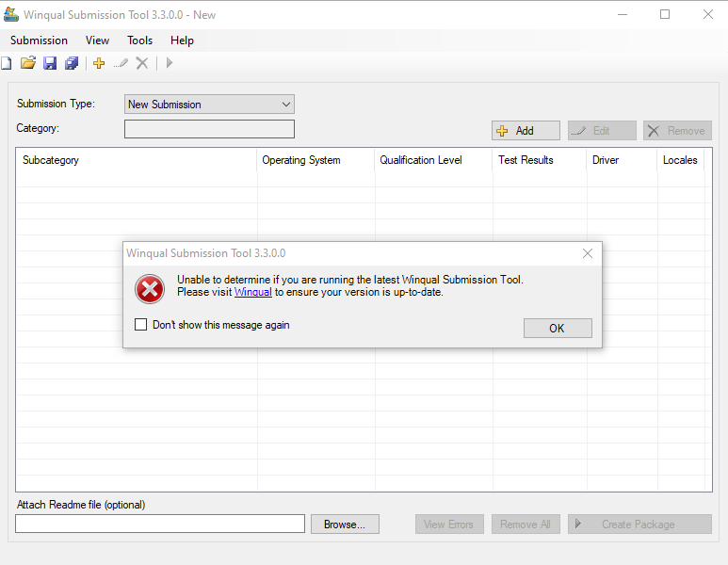Click the Test Results column header
Image resolution: width=728 pixels, height=565 pixels.
540,160
